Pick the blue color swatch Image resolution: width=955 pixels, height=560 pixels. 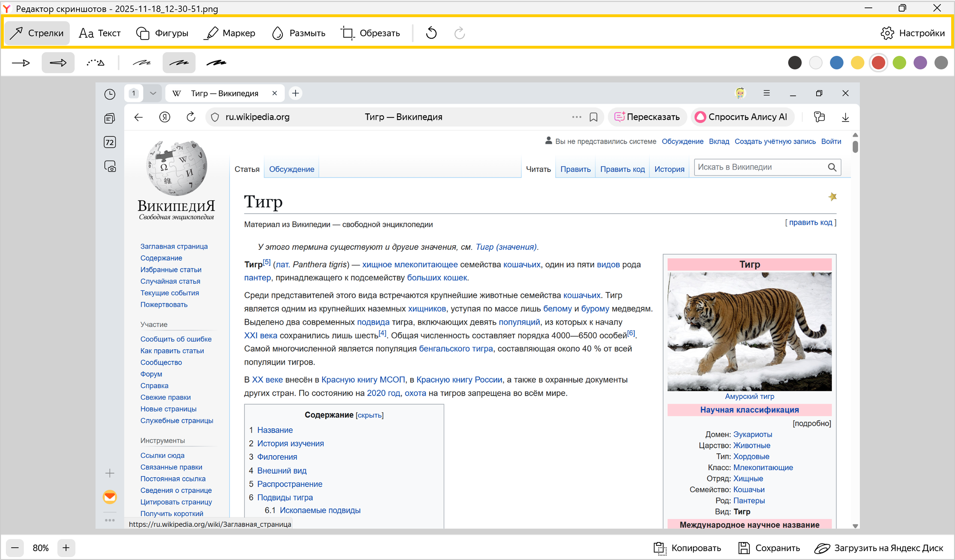click(836, 63)
